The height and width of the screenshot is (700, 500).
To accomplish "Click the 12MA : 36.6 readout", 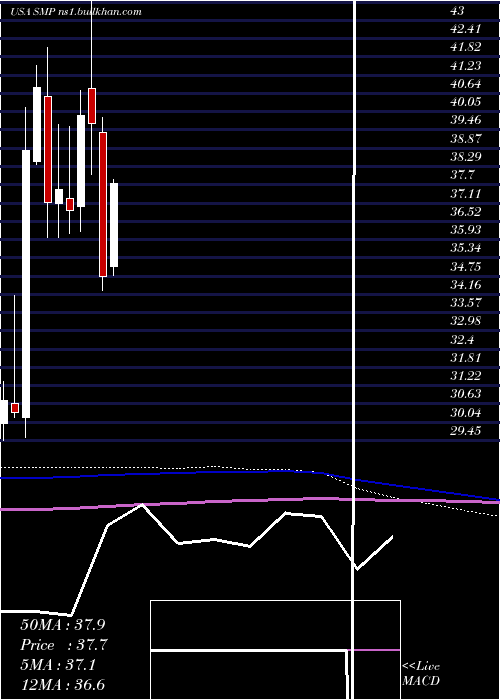I will [62, 685].
